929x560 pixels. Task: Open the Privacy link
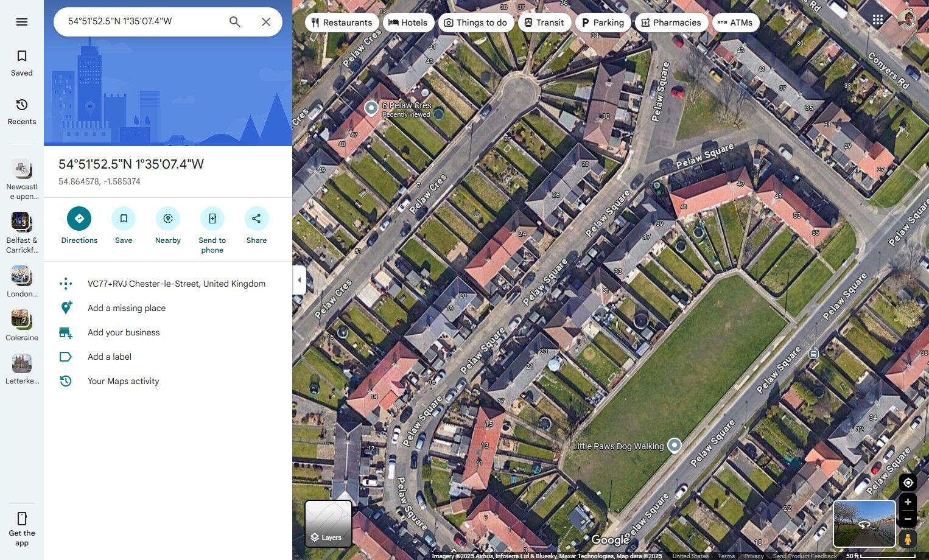point(754,556)
